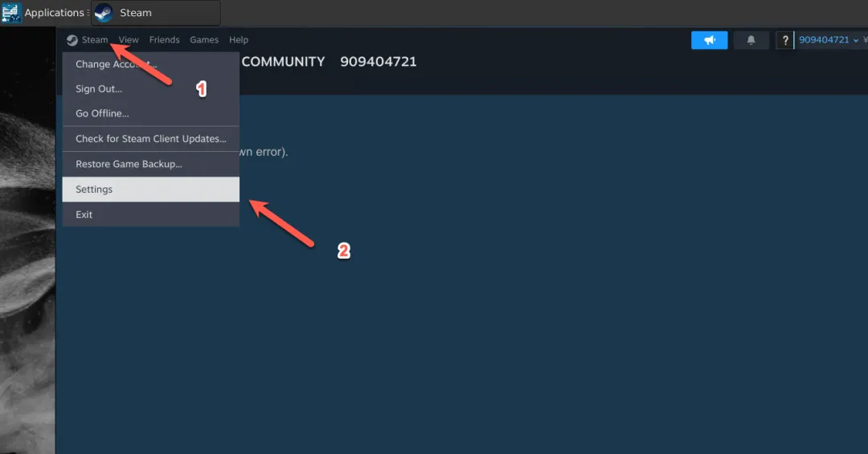Choose Change Account in the menu
Viewport: 868px width, 454px height.
tap(116, 64)
